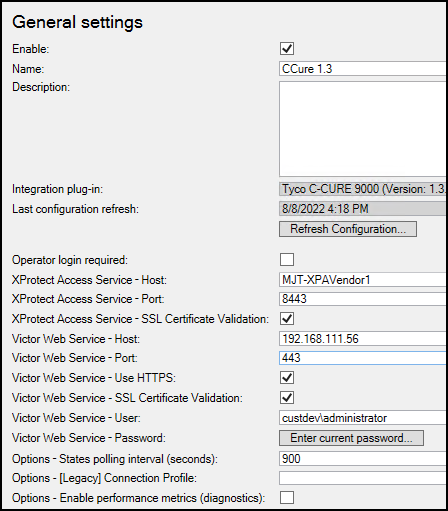Click the Last configuration refresh date field
The height and width of the screenshot is (511, 448).
(363, 209)
